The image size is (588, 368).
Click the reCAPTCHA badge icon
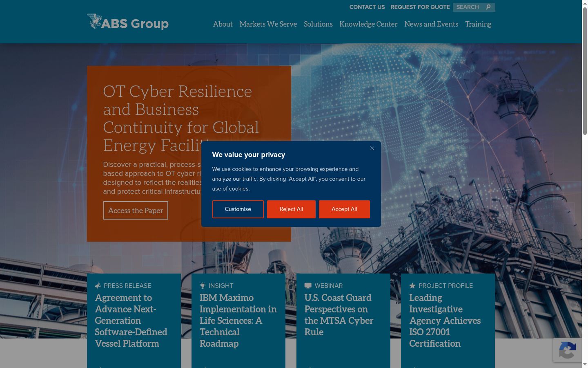(x=568, y=350)
